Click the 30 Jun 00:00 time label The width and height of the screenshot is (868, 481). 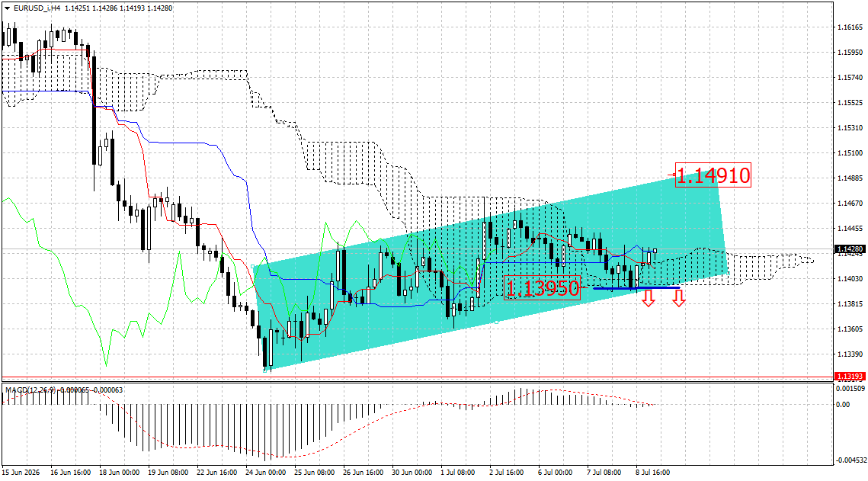tap(412, 473)
